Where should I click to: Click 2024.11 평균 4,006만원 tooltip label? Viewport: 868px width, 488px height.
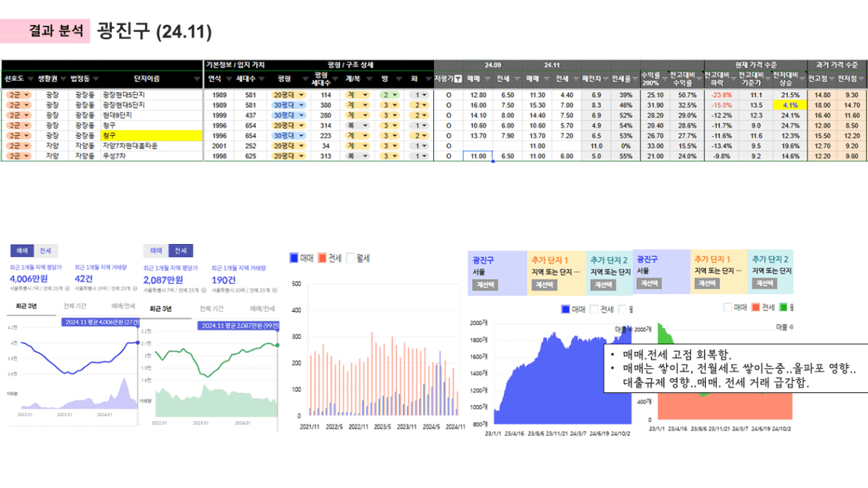(x=101, y=322)
